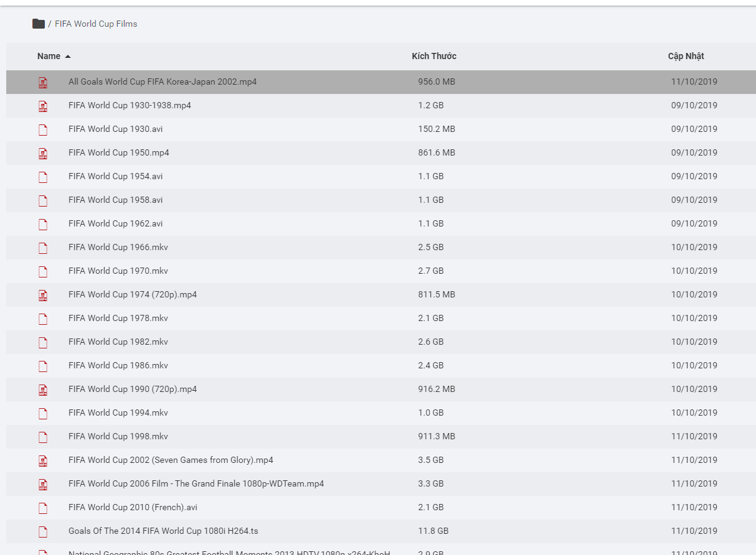This screenshot has width=756, height=555.
Task: Click the Name column header
Action: pyautogui.click(x=49, y=56)
